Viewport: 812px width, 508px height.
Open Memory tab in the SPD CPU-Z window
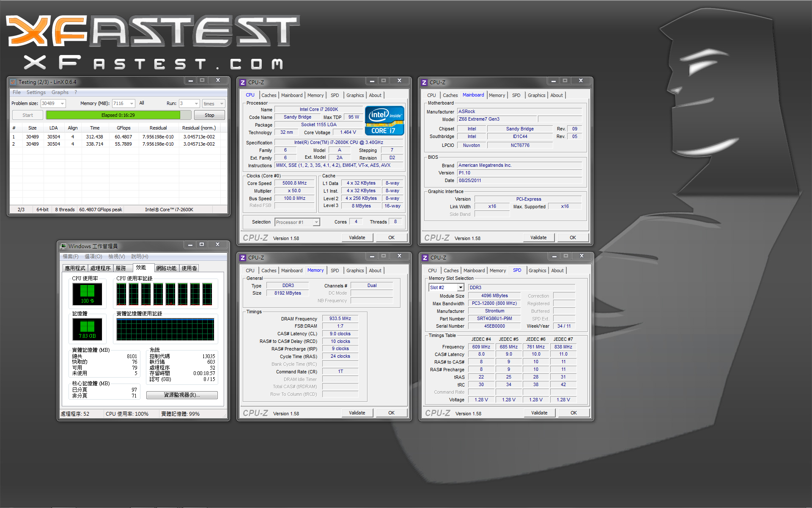click(x=498, y=271)
